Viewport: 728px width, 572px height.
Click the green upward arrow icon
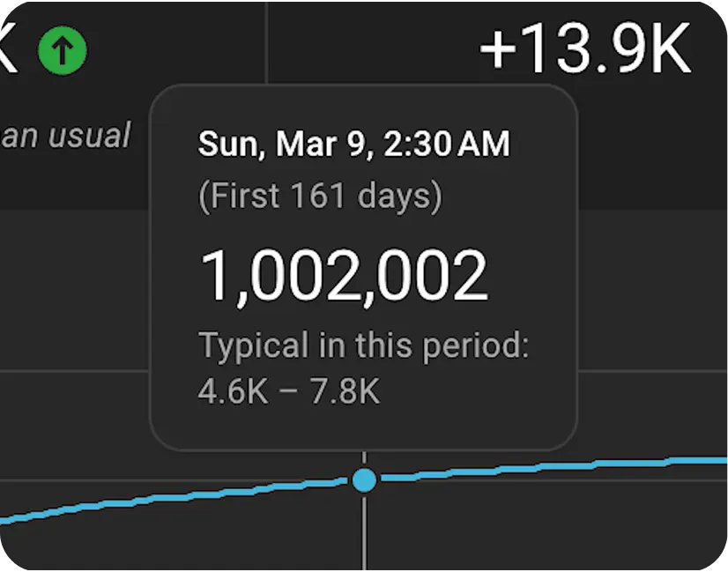(63, 49)
